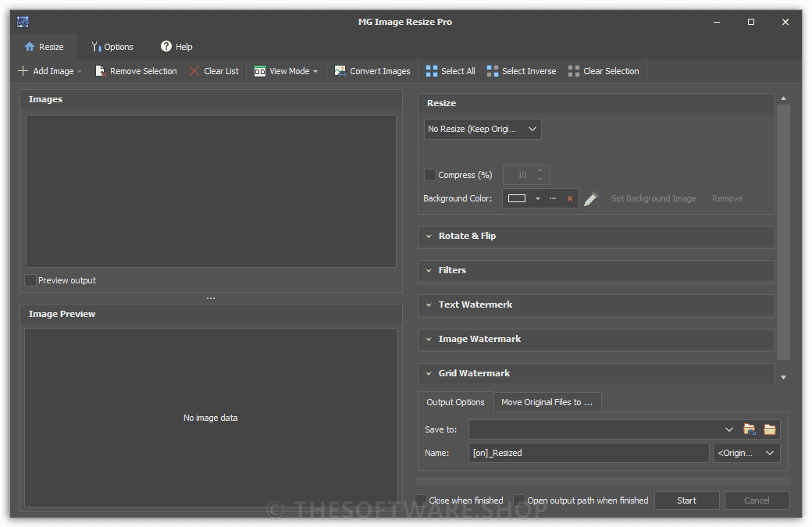Close the MG Image Resize Pro window
Screen dimensions: 812x527
[785, 22]
